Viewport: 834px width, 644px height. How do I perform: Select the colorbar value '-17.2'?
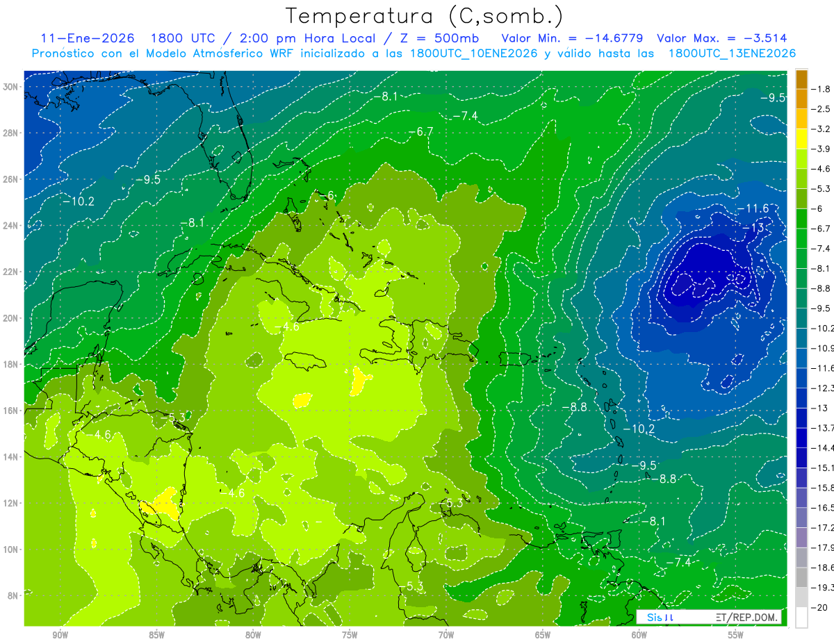click(823, 528)
